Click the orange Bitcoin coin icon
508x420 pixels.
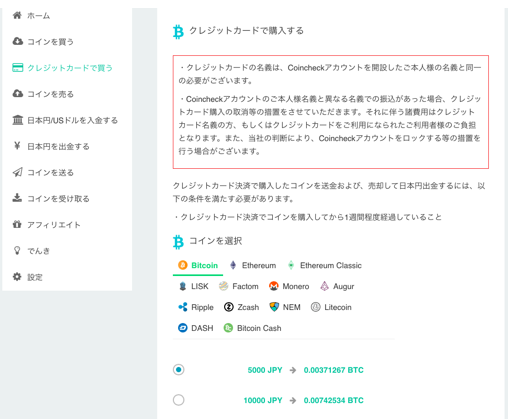(183, 265)
